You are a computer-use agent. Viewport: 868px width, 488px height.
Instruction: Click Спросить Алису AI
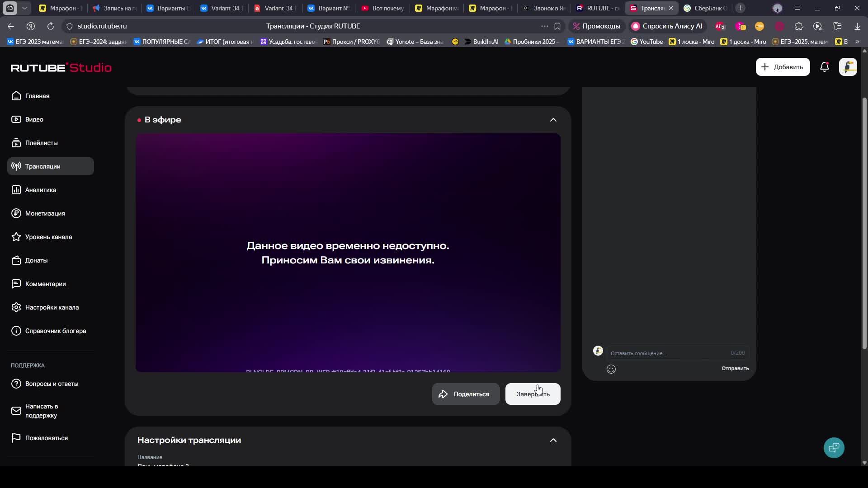point(667,26)
